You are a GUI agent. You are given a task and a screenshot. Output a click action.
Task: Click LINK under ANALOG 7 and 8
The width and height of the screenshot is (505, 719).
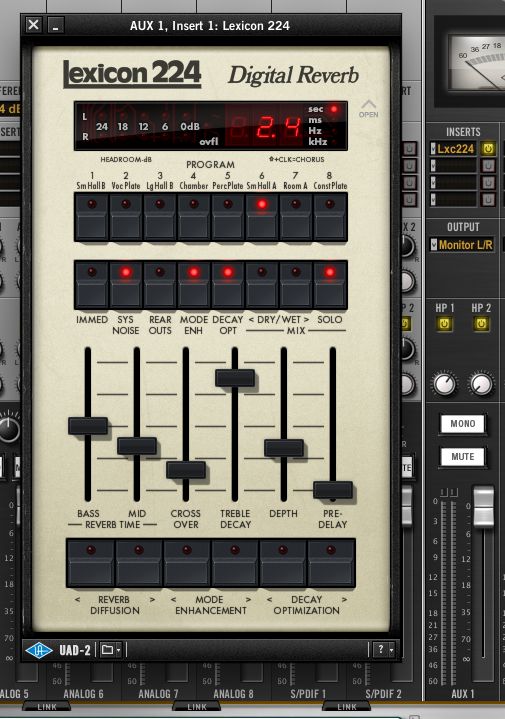tap(197, 707)
